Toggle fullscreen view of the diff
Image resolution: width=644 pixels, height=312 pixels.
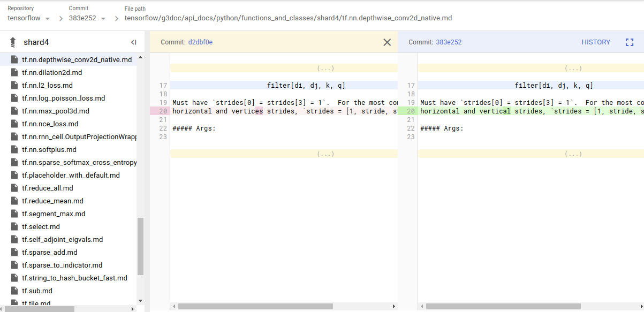point(630,42)
